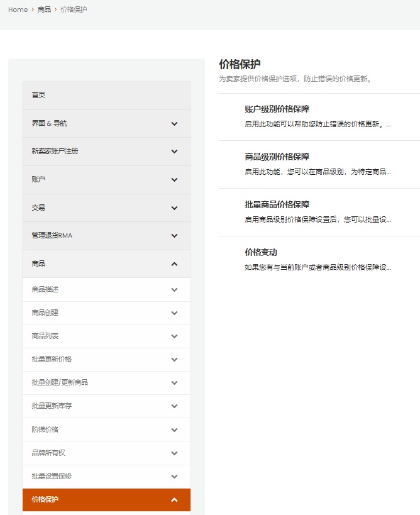The image size is (420, 515).
Task: Expand chevron beside 批量更新库存
Action: tap(174, 406)
